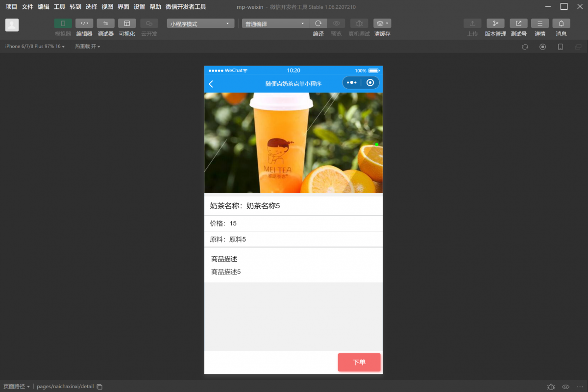This screenshot has height=392, width=588.
Task: Expand the 普通编译 compile mode dropdown
Action: tap(275, 24)
